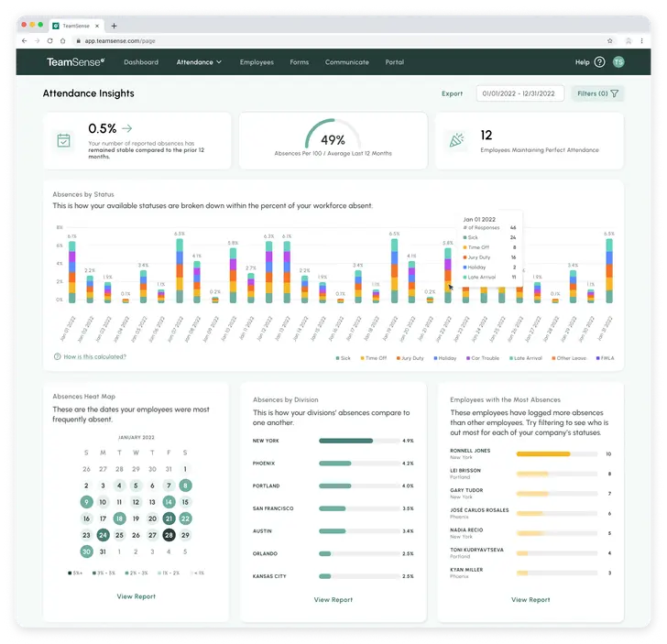Click the Phoenix division bar
This screenshot has height=644, width=667.
359,464
